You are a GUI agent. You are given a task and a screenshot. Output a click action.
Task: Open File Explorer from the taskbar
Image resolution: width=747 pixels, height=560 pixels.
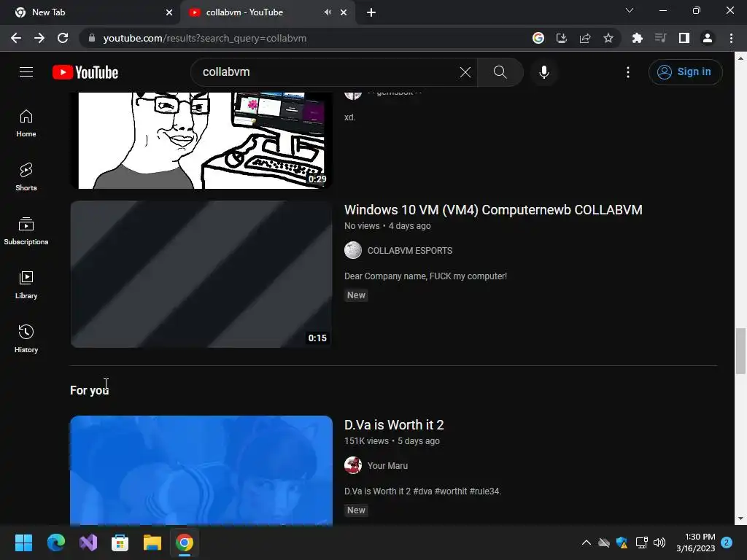(152, 542)
